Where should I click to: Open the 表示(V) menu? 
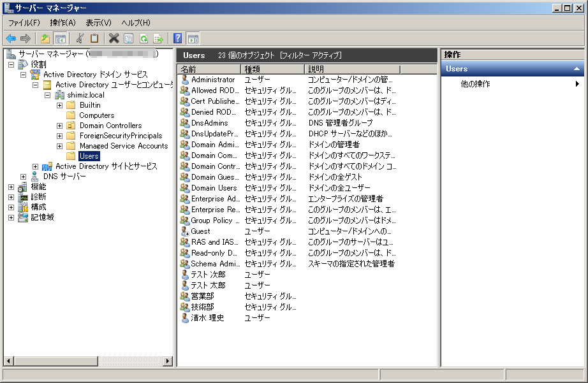click(98, 23)
